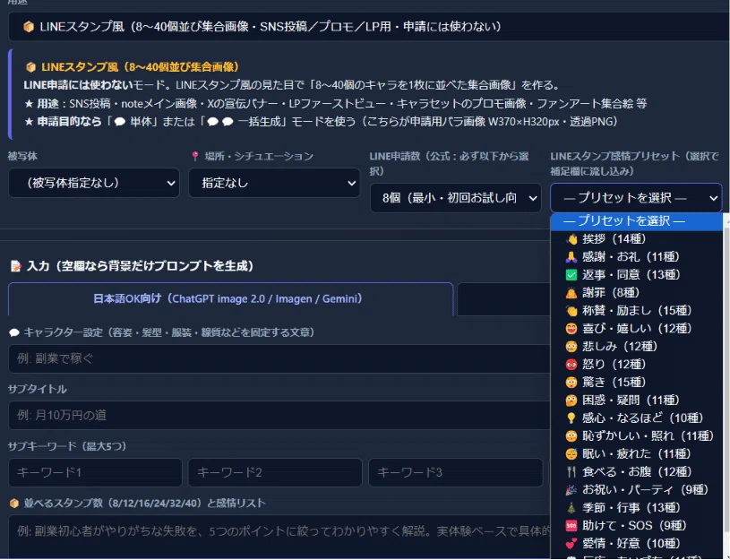
Task: Click the green checkmark icon beside 返事・同意
Action: coord(571,275)
